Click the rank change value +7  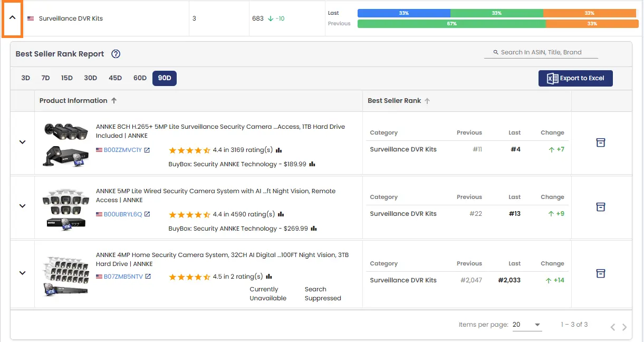pyautogui.click(x=556, y=149)
